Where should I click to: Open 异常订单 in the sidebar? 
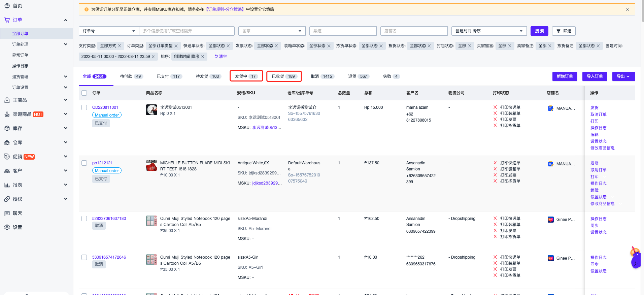click(x=20, y=55)
